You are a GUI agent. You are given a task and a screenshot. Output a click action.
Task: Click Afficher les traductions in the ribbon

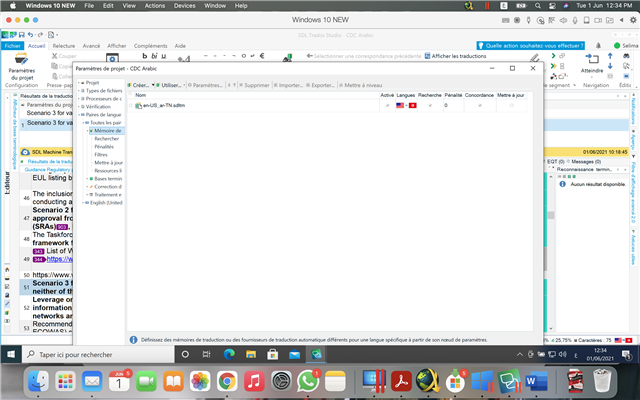456,56
